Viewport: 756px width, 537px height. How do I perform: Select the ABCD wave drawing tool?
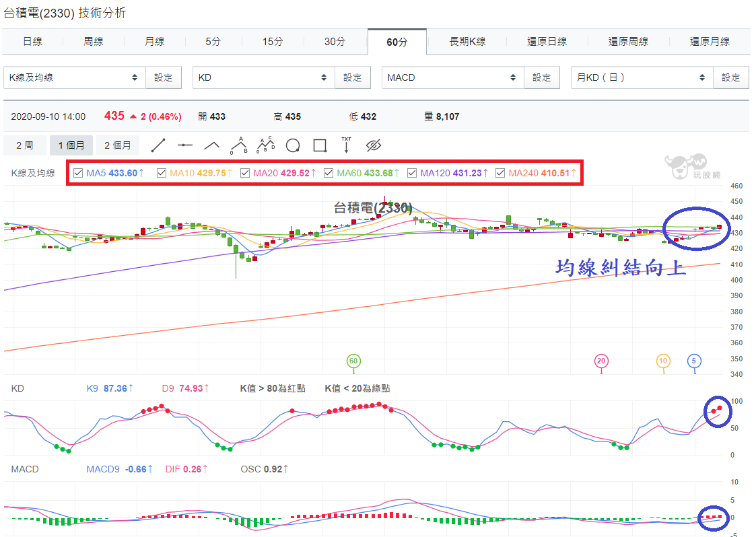coord(266,145)
